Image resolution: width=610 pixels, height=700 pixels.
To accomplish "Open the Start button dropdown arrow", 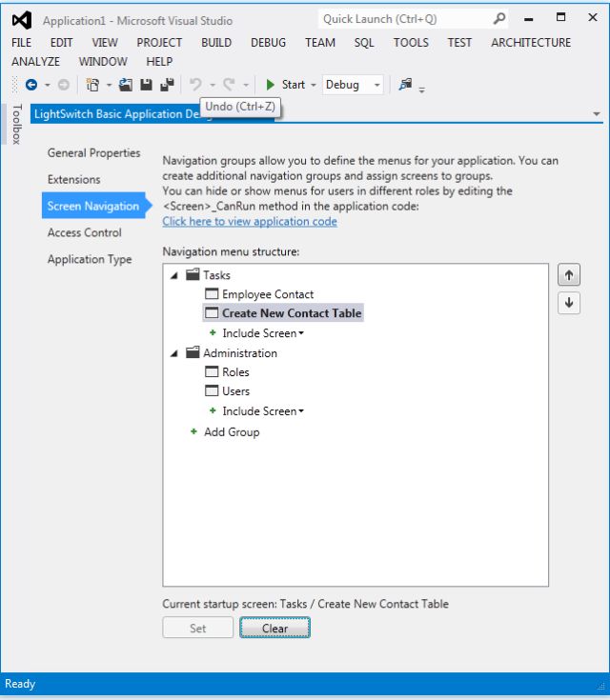I will (x=314, y=85).
